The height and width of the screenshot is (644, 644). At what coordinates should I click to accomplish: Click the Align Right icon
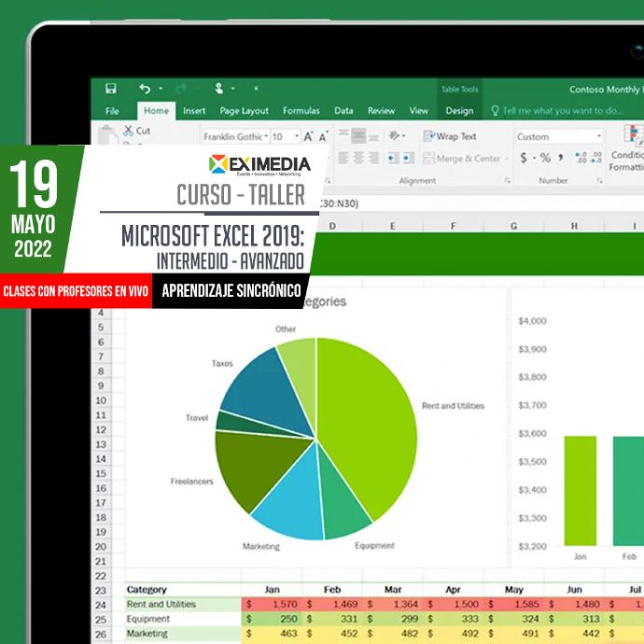point(373,158)
